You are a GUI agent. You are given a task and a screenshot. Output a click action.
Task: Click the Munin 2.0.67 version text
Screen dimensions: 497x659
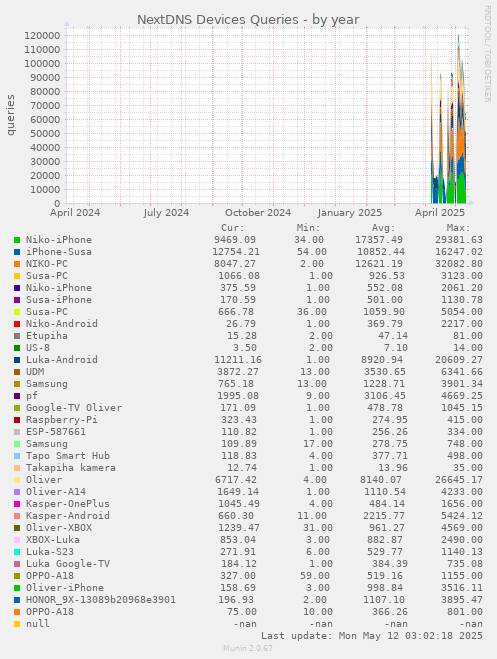pos(248,648)
